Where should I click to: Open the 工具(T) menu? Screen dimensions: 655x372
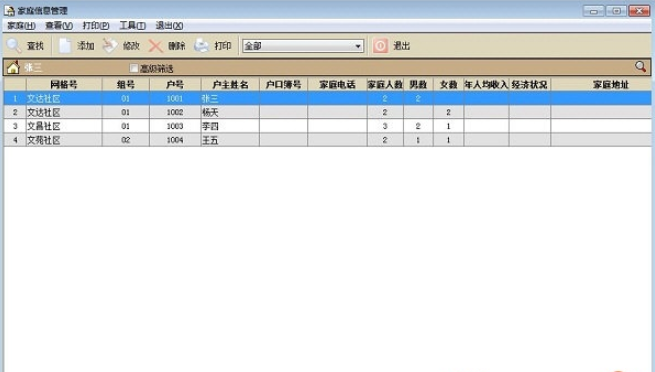132,26
